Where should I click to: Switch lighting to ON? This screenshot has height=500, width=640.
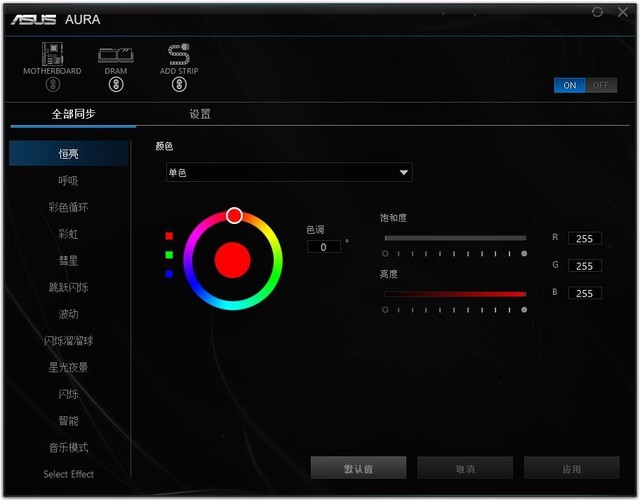click(x=570, y=85)
